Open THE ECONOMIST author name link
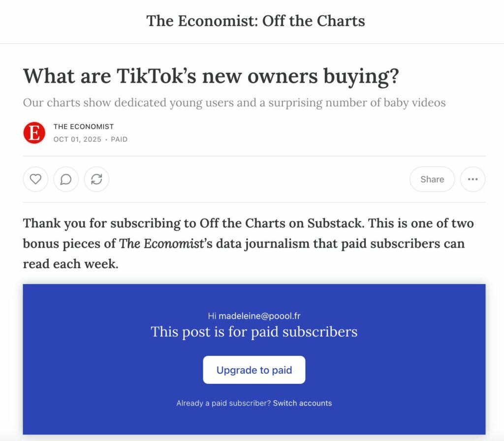This screenshot has height=441, width=504. click(x=84, y=126)
